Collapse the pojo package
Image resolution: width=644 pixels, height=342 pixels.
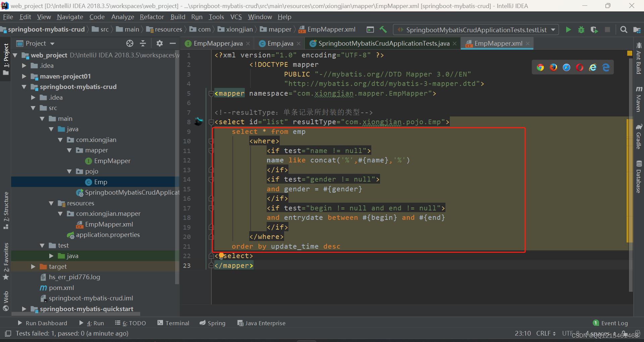point(69,171)
